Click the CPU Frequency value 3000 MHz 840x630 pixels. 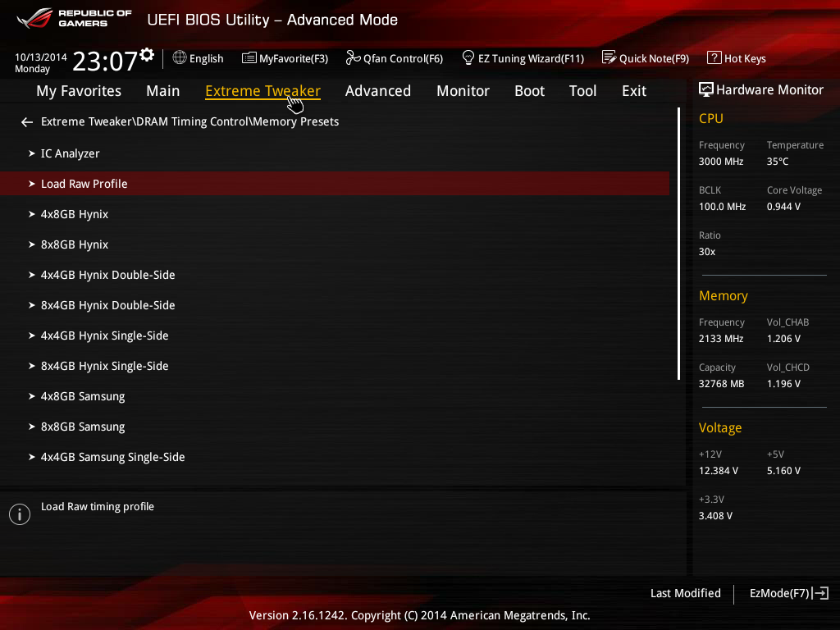click(721, 162)
